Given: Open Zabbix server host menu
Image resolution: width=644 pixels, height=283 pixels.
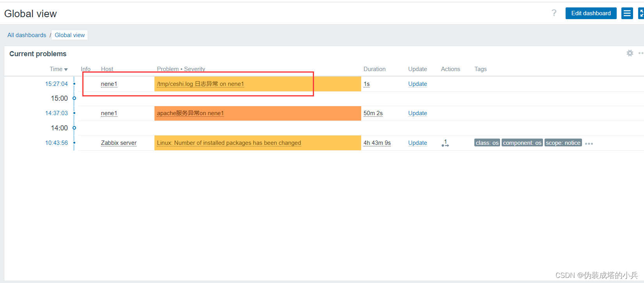Looking at the screenshot, I should click(119, 143).
